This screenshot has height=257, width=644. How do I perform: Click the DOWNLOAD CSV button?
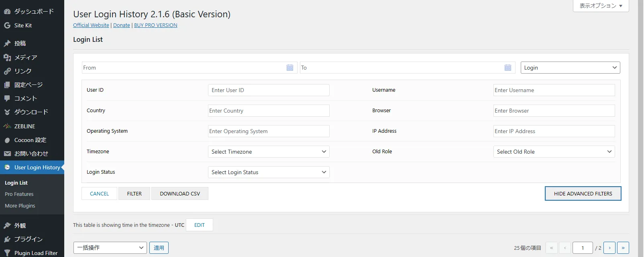pos(180,193)
